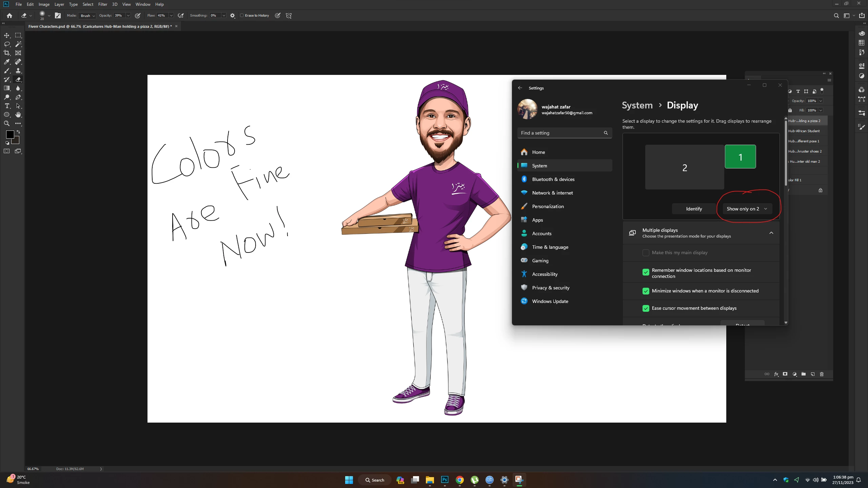Uncheck Minimize windows when monitor disconnected
Image resolution: width=868 pixels, height=488 pixels.
click(646, 291)
